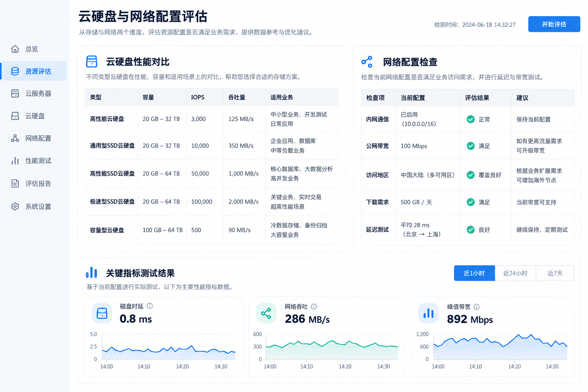Image resolution: width=588 pixels, height=392 pixels.
Task: Click the 性能测试 bar chart icon
Action: 15,161
